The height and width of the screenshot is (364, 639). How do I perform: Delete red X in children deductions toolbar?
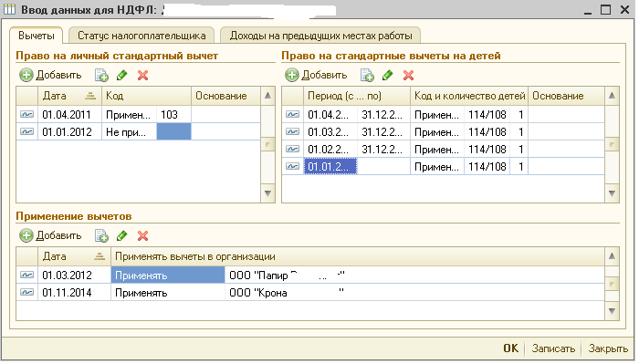coord(408,76)
